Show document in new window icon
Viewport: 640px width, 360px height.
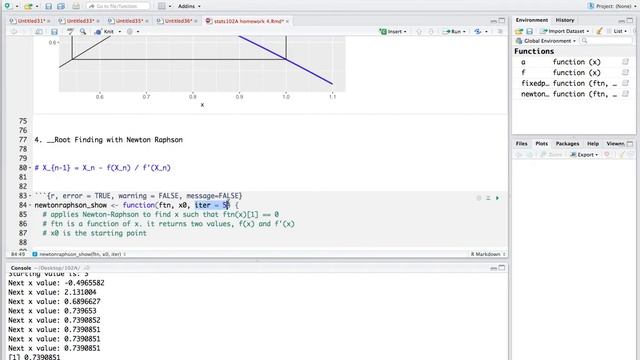(x=39, y=31)
